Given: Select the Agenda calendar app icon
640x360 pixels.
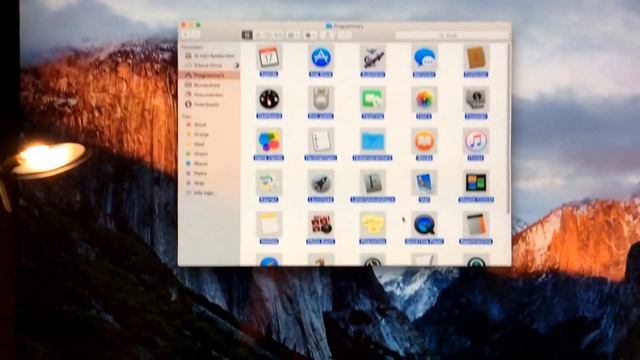Looking at the screenshot, I should [x=269, y=58].
